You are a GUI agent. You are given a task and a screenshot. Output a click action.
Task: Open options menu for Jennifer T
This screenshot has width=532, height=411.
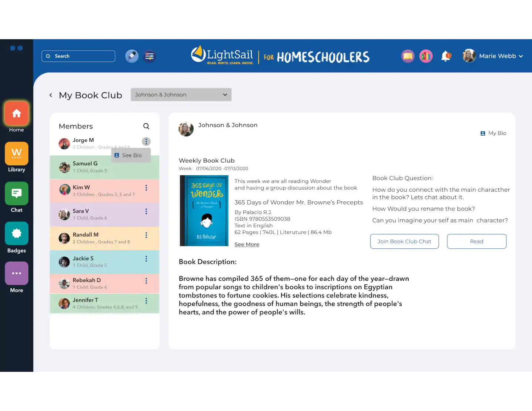(146, 301)
